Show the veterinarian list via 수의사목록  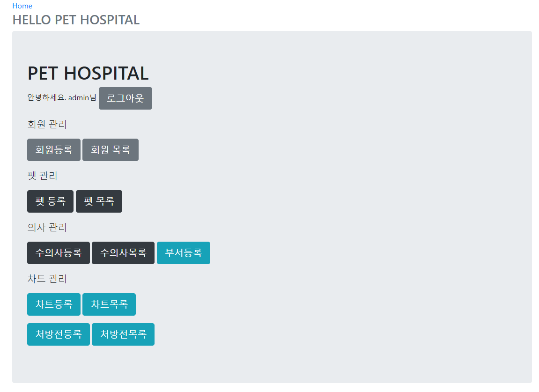click(123, 253)
